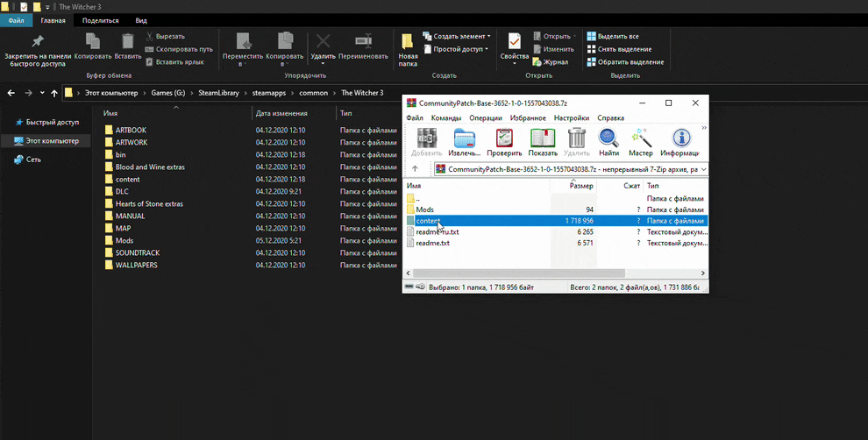Image resolution: width=868 pixels, height=440 pixels.
Task: Click Select all (Выделить все)
Action: [613, 37]
